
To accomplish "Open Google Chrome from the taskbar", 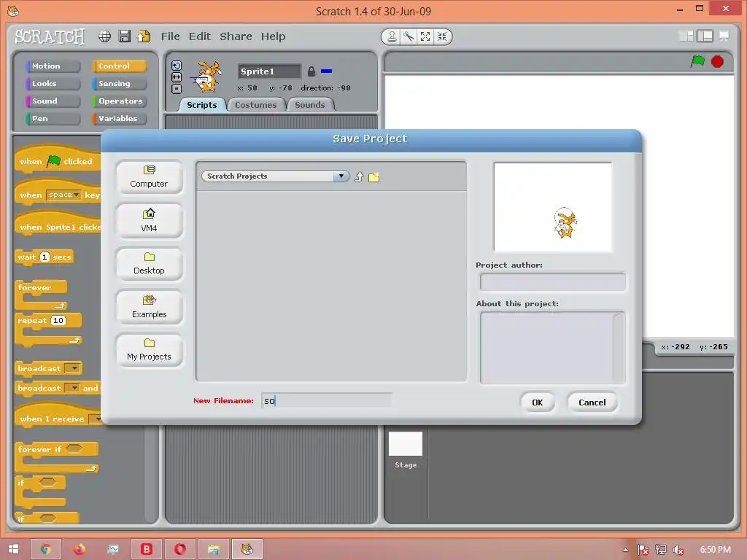I will (x=46, y=549).
